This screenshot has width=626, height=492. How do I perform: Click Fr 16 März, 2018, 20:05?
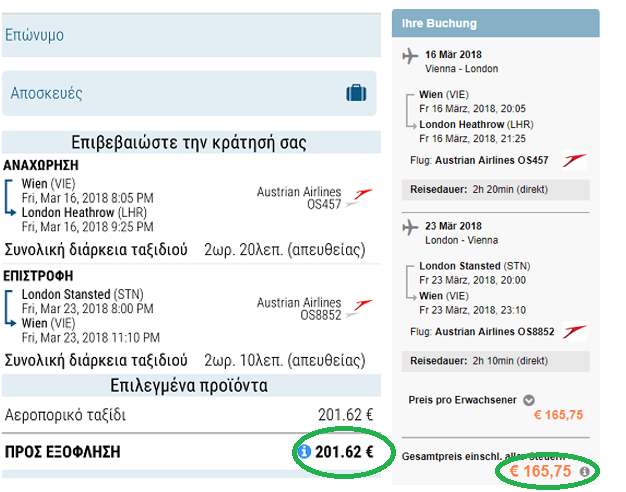[x=472, y=109]
